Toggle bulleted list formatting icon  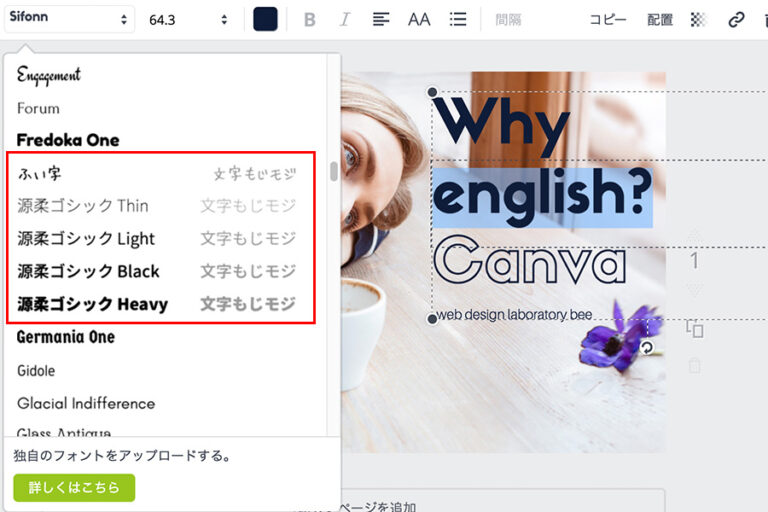458,20
